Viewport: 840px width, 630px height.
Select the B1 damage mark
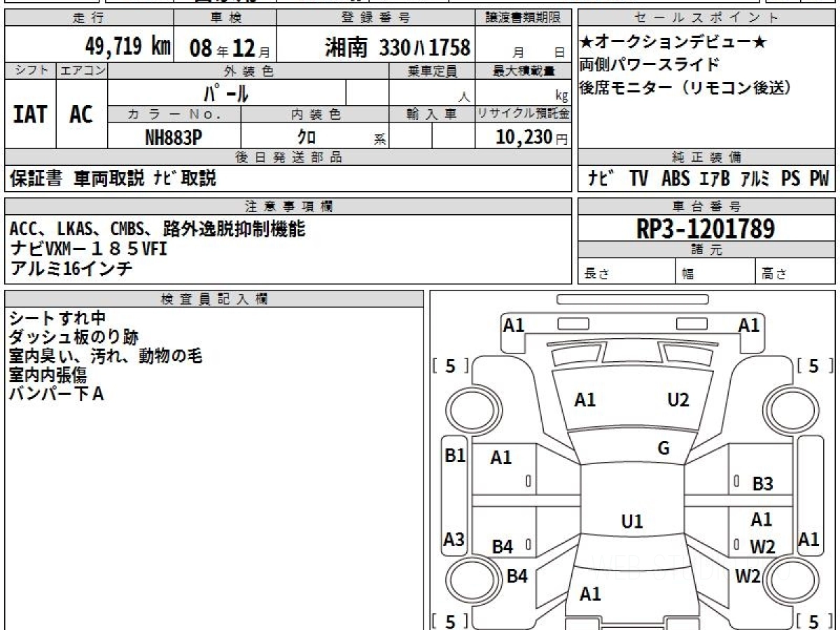tap(455, 456)
